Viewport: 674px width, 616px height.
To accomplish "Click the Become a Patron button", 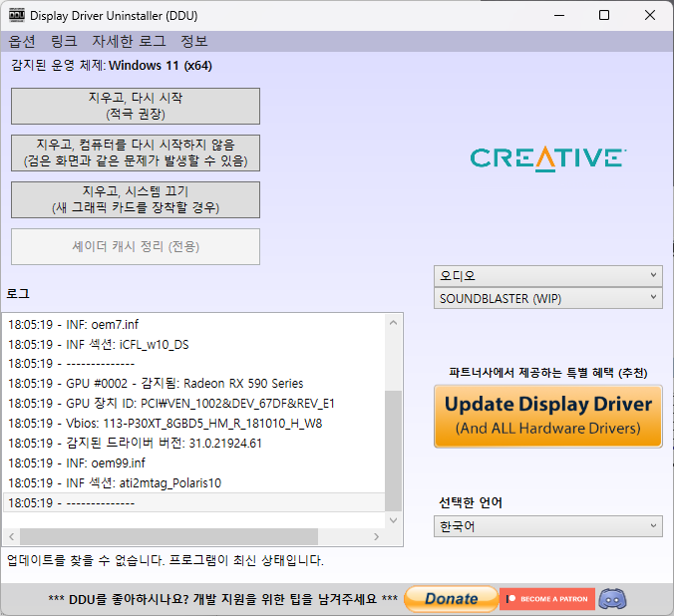I will click(x=547, y=599).
